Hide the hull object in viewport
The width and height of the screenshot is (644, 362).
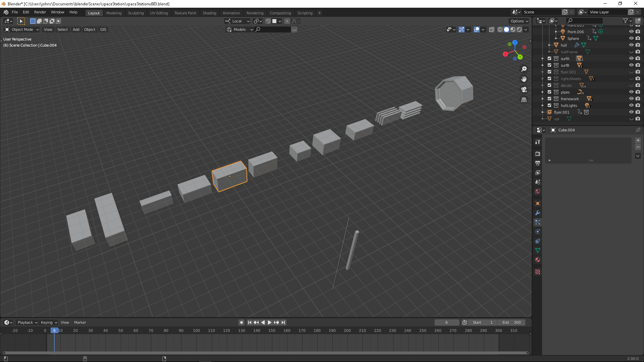coord(631,45)
